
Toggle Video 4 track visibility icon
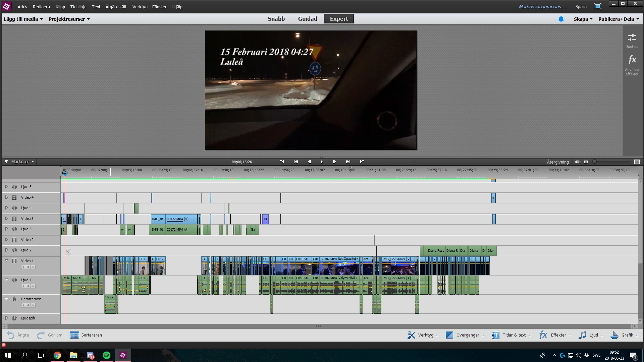pos(14,197)
